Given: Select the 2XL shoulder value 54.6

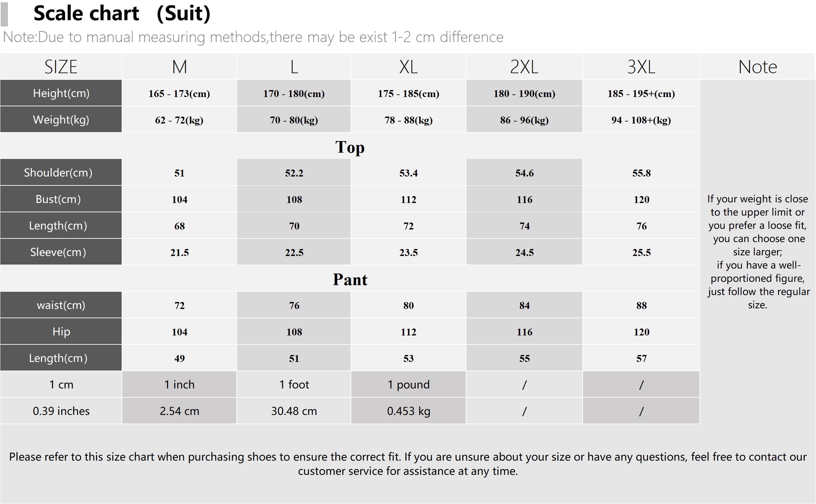Looking at the screenshot, I should coord(524,173).
